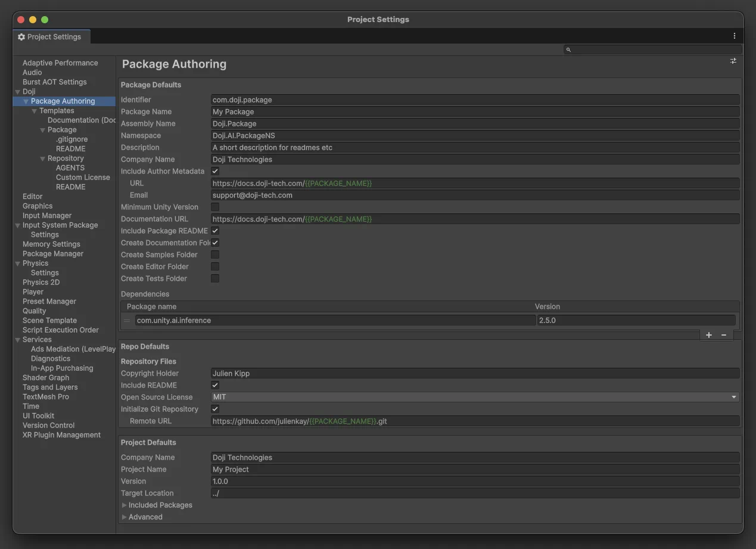This screenshot has width=756, height=549.
Task: Edit the Namespace field
Action: point(475,135)
